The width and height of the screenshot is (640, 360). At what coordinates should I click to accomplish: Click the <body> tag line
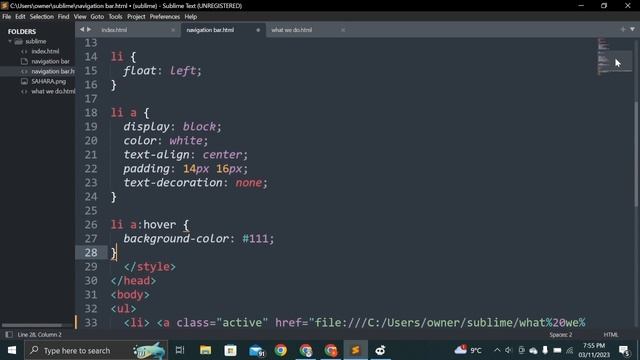pyautogui.click(x=130, y=295)
